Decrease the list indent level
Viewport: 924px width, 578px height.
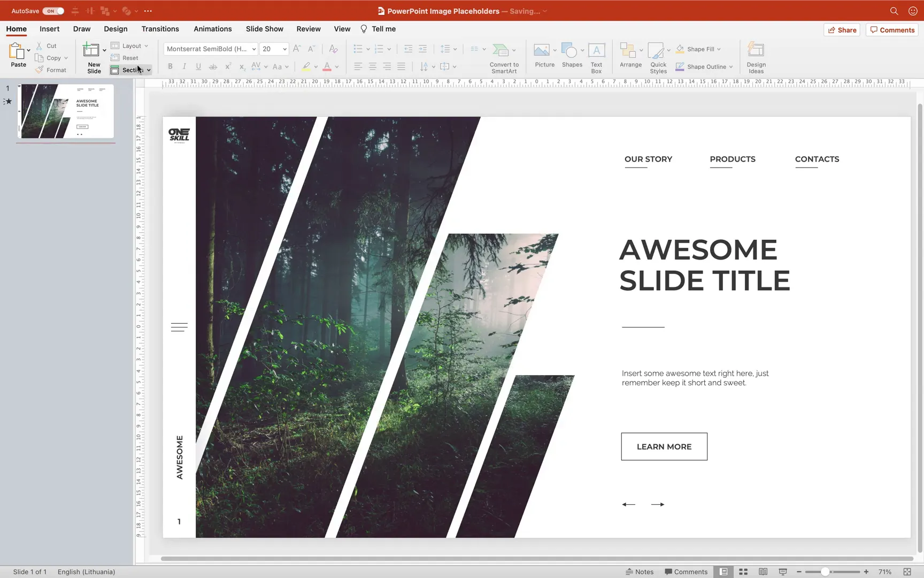(x=408, y=49)
